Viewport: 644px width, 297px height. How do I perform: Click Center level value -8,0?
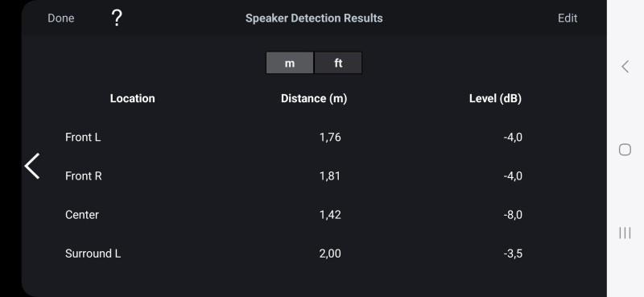click(513, 215)
